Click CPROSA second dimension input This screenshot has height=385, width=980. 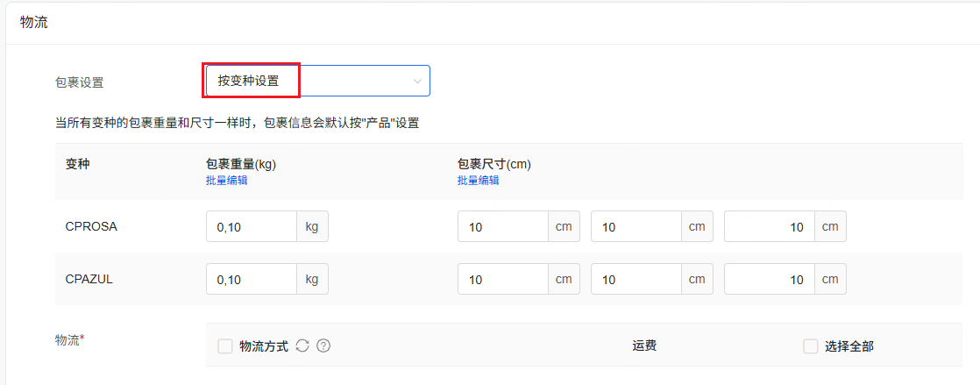tap(636, 227)
